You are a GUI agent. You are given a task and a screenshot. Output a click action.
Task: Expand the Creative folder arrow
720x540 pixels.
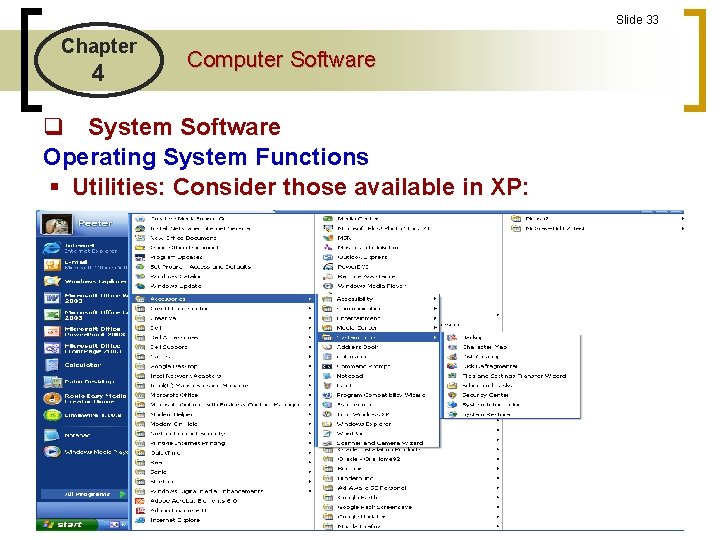tap(310, 318)
